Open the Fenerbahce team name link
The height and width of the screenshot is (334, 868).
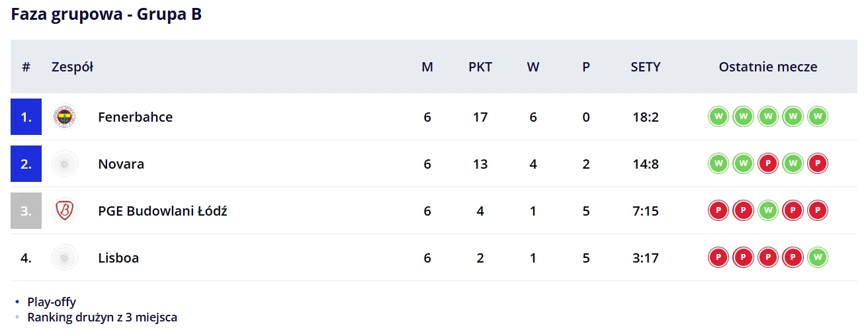[135, 117]
